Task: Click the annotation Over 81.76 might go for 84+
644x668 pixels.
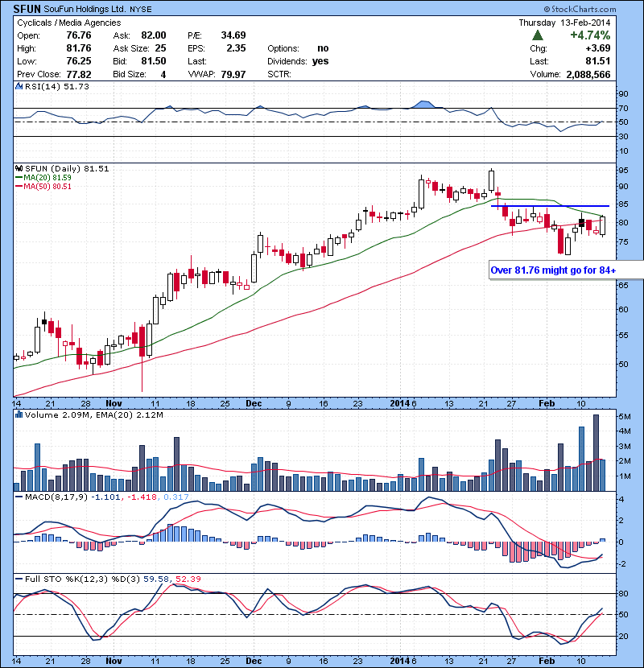Action: [x=553, y=270]
